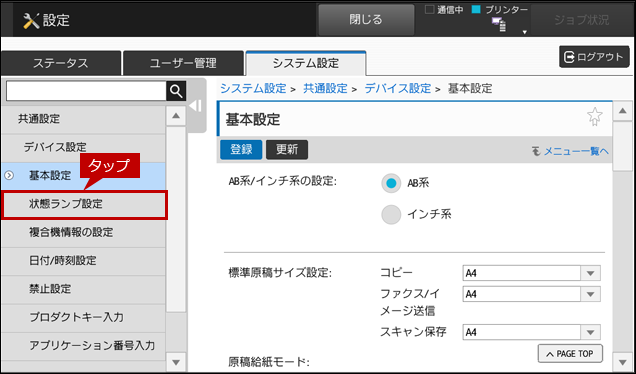This screenshot has height=374, width=636.
Task: Open プロダクトキー入力 menu item
Action: coord(83,318)
